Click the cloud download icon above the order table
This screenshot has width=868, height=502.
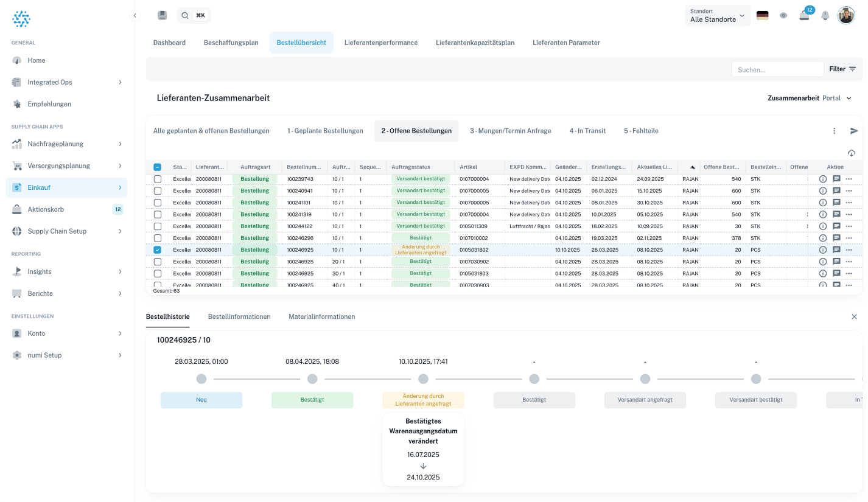852,153
